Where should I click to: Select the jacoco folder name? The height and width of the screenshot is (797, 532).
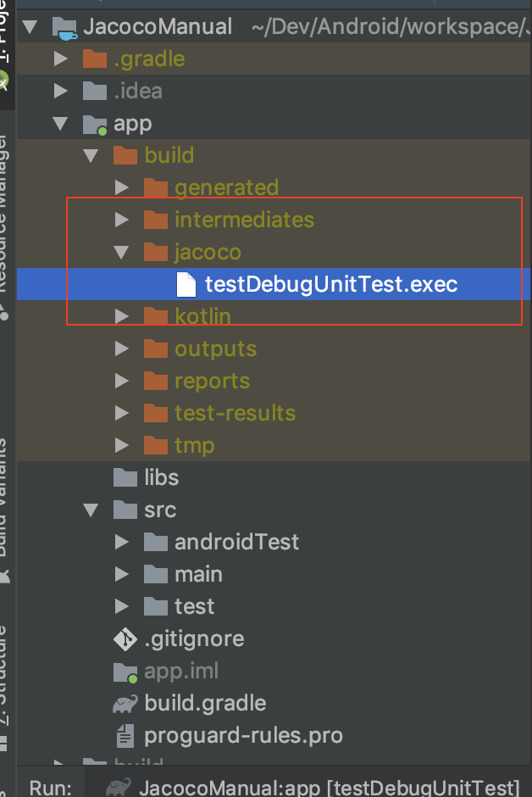coord(208,252)
